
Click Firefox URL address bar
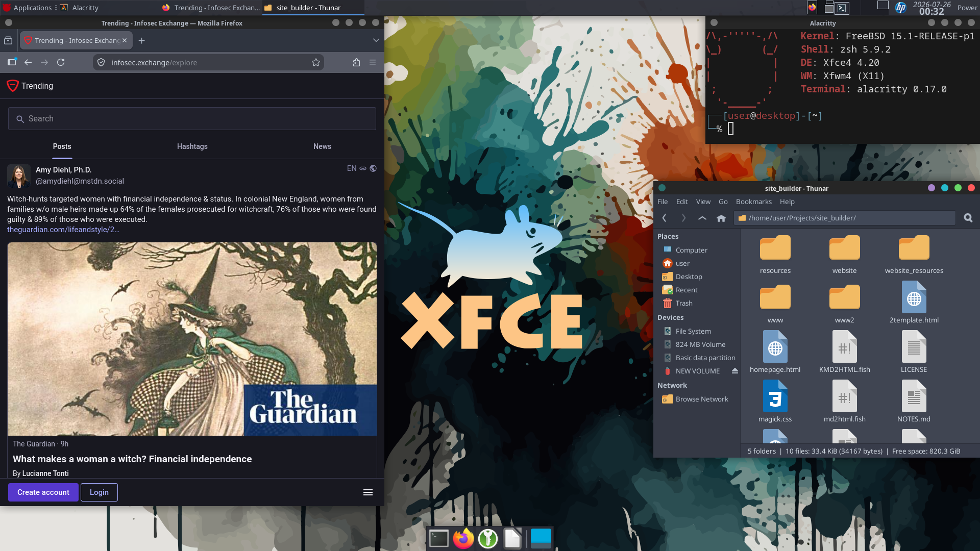(x=208, y=62)
